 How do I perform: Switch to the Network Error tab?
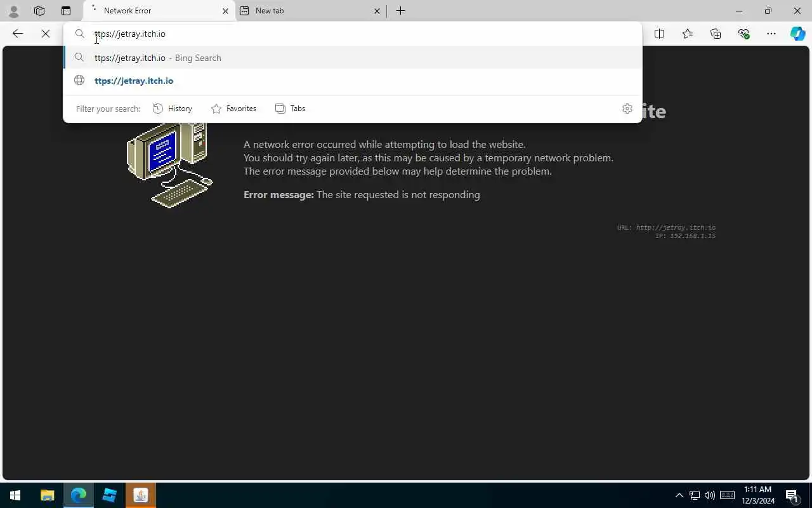(x=159, y=11)
